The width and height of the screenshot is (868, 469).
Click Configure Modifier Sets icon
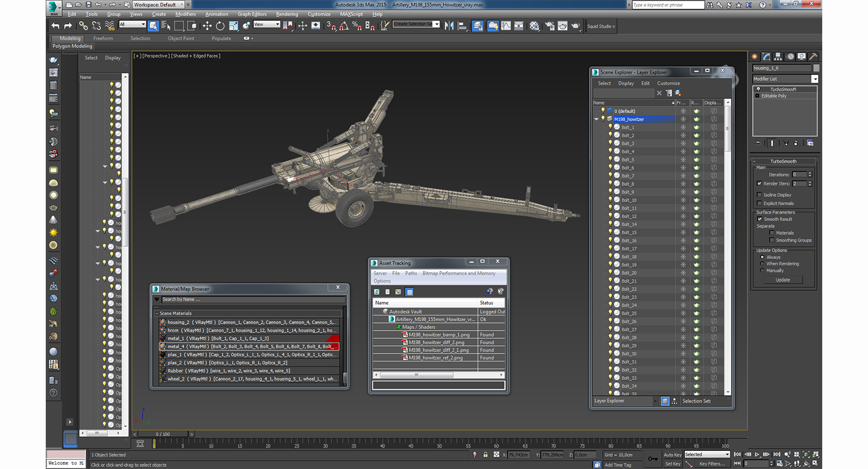click(x=810, y=143)
